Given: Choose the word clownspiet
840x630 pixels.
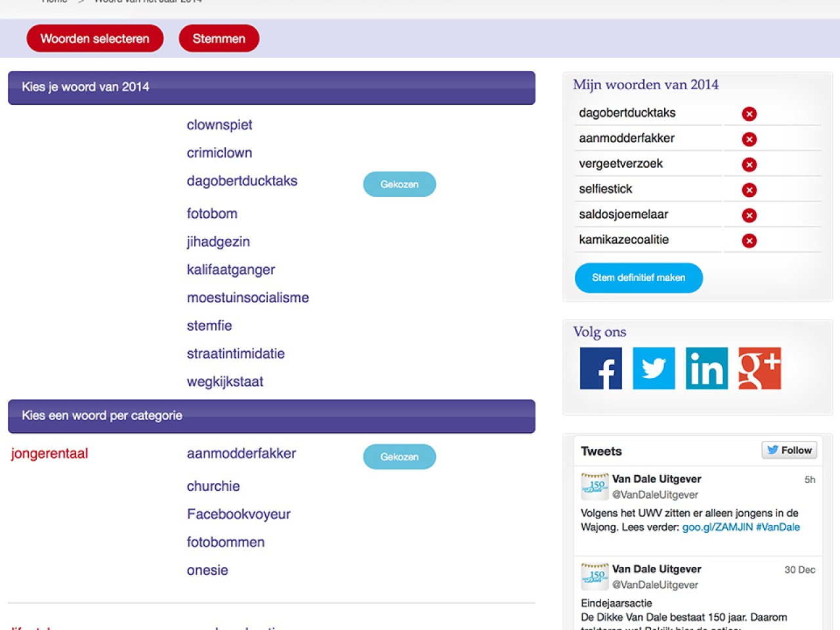Looking at the screenshot, I should [219, 125].
